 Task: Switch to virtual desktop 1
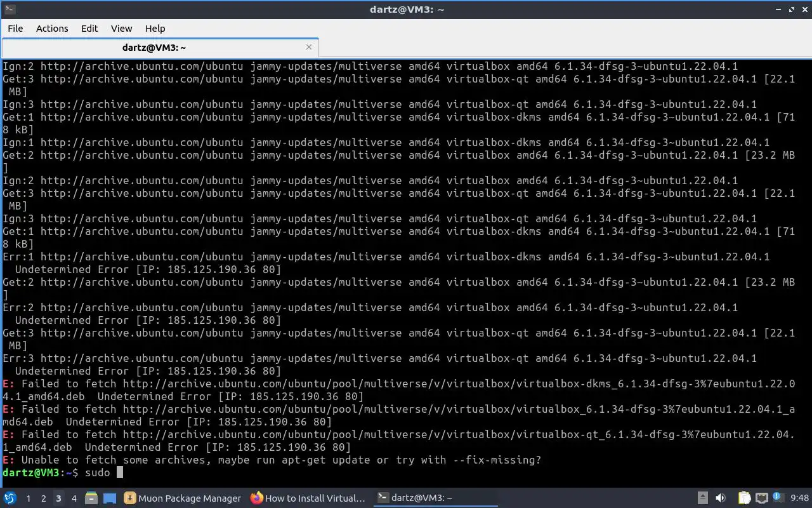pyautogui.click(x=28, y=498)
